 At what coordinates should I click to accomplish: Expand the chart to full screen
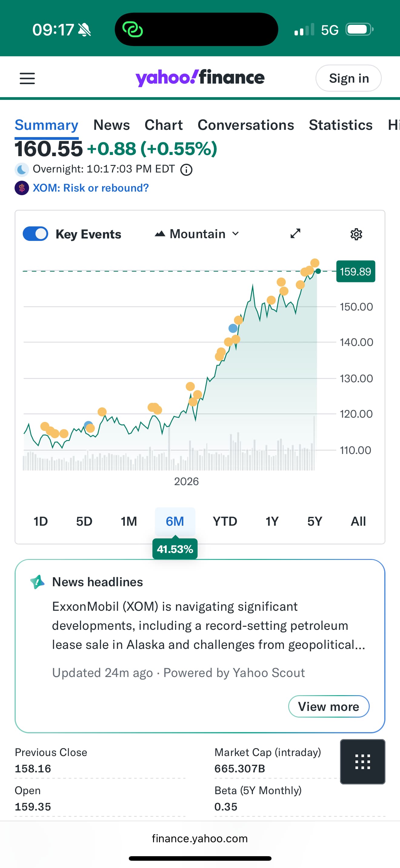click(295, 234)
